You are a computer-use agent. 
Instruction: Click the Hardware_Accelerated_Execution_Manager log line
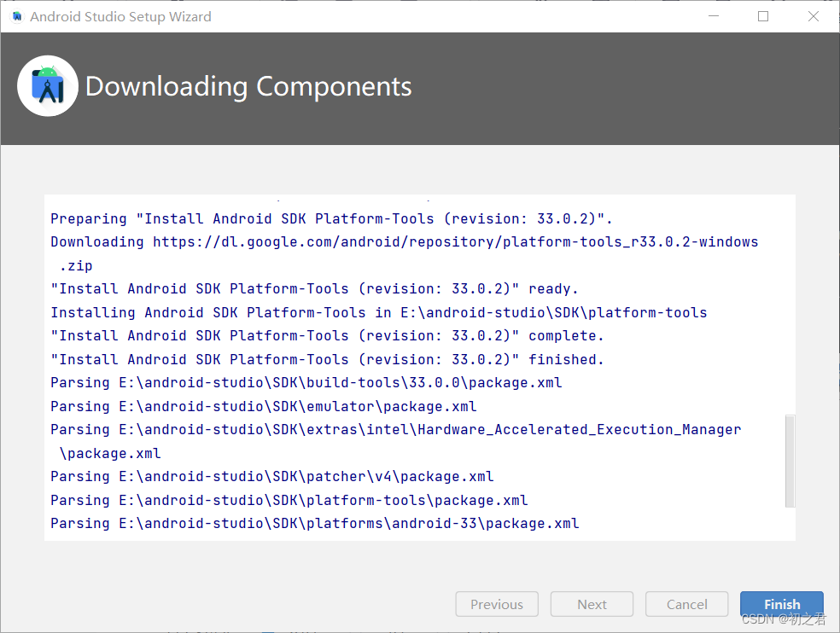click(x=394, y=429)
